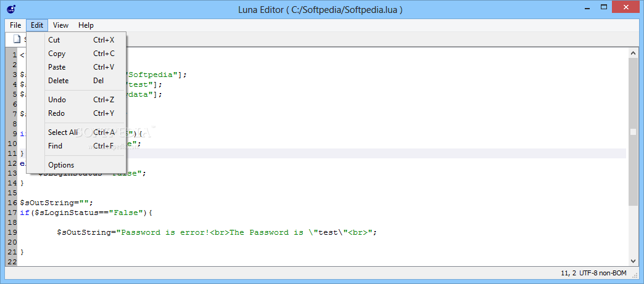Choose Undo from the Edit menu
The height and width of the screenshot is (284, 644).
pos(76,100)
